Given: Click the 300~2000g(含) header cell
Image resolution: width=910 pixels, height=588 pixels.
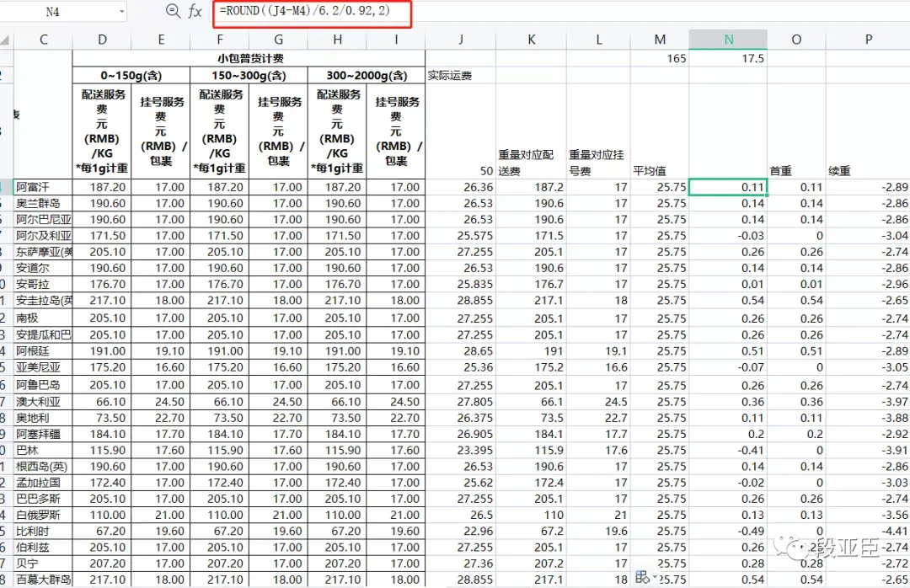Looking at the screenshot, I should [x=367, y=76].
